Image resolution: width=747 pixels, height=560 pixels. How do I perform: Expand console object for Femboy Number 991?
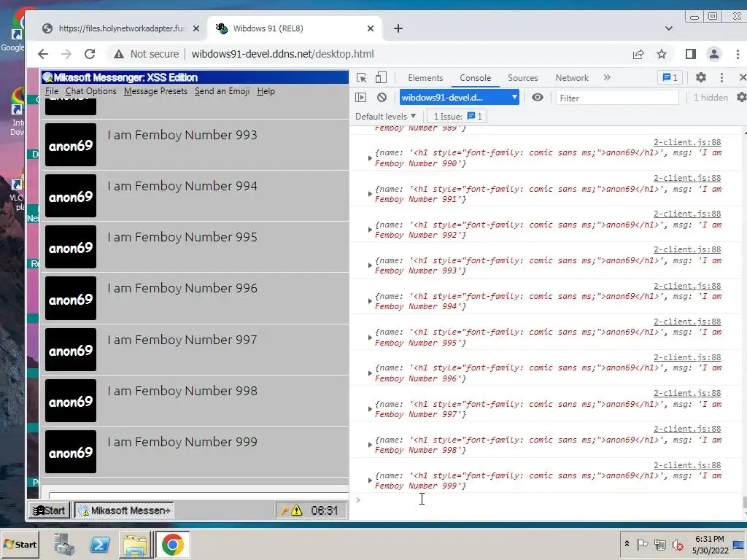pyautogui.click(x=370, y=194)
